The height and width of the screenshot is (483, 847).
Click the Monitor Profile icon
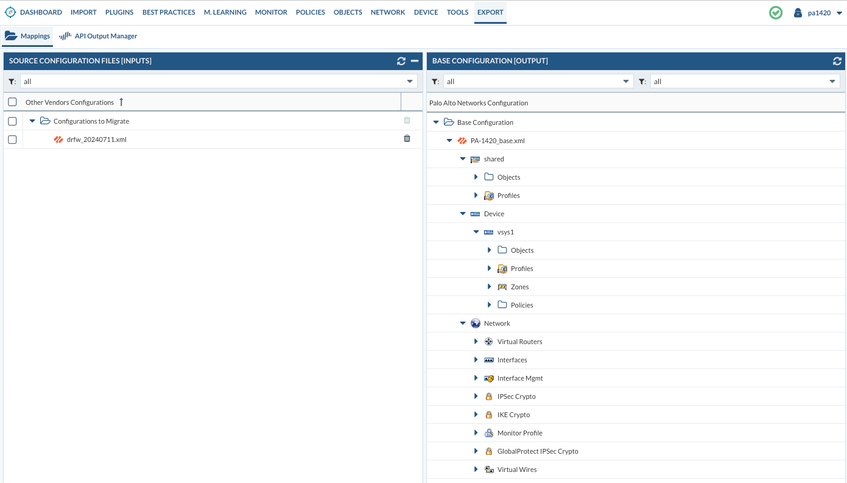pyautogui.click(x=489, y=433)
